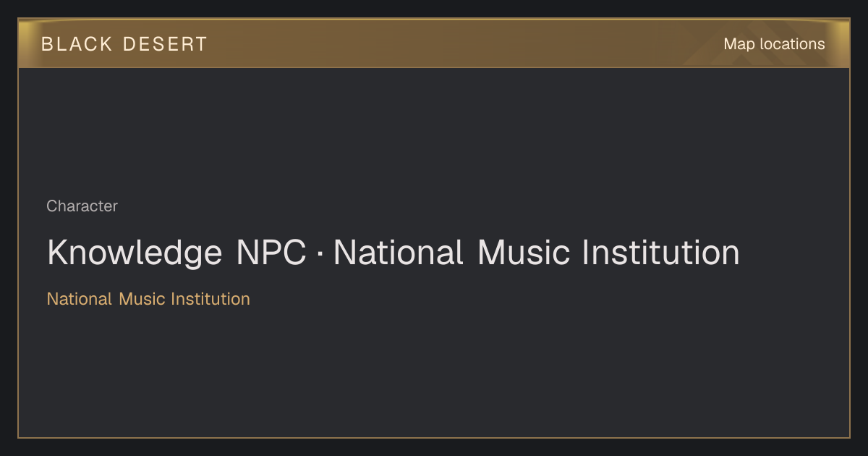Click the word NPC in the title
Image resolution: width=868 pixels, height=456 pixels.
(271, 253)
